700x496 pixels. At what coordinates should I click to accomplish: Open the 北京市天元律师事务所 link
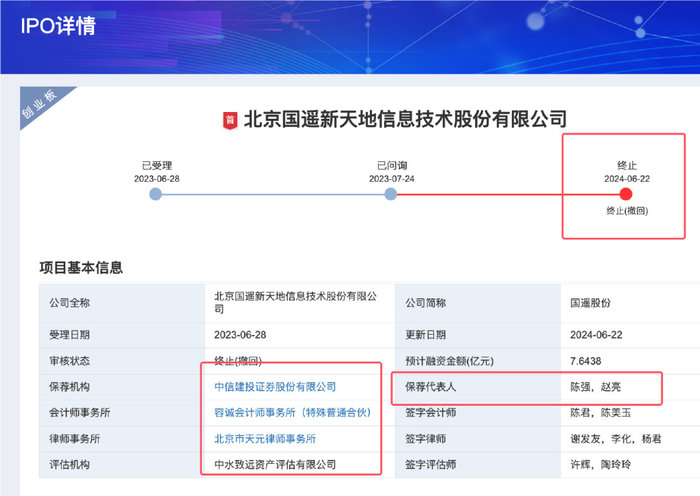(265, 438)
